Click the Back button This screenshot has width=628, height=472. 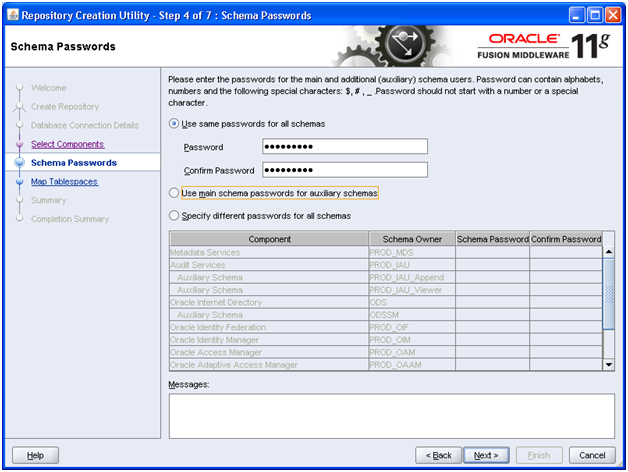click(438, 455)
